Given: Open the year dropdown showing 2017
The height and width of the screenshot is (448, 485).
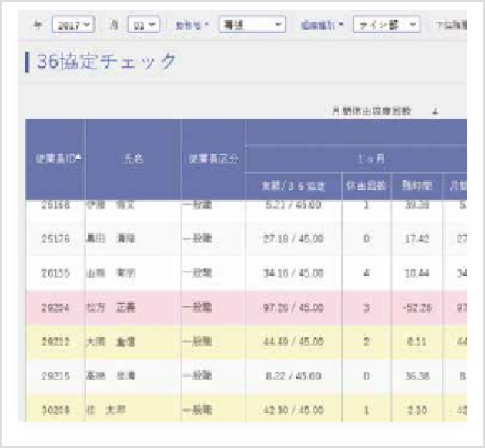Looking at the screenshot, I should point(74,25).
